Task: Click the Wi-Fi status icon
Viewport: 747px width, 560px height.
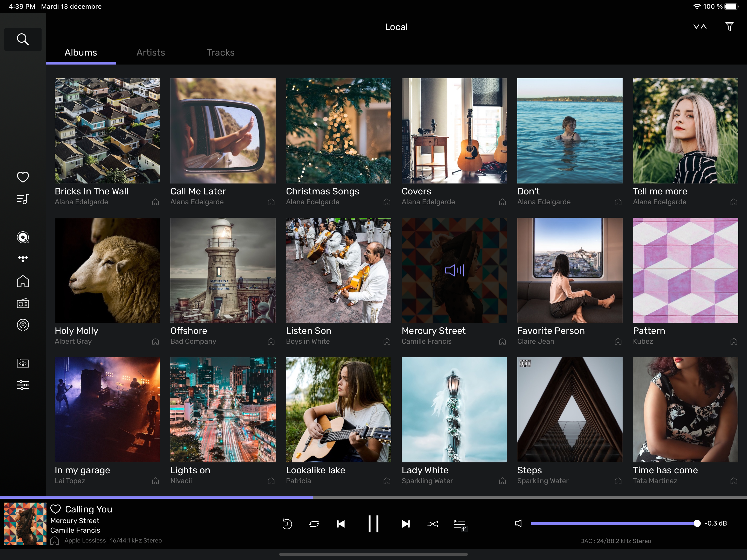Action: tap(697, 6)
